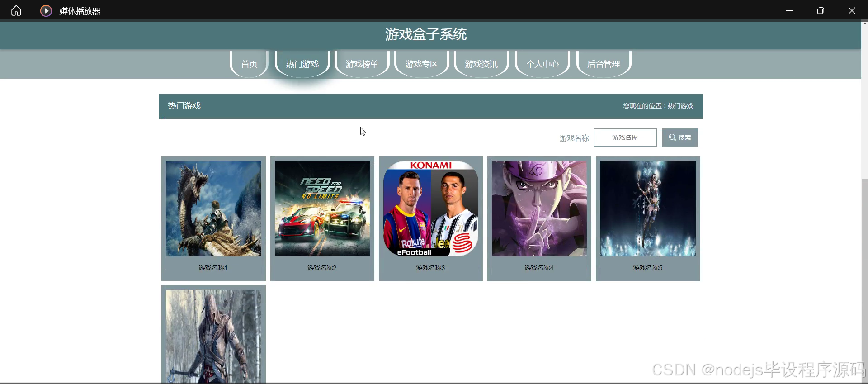This screenshot has height=384, width=868.
Task: Click the 游戏名称2 caption text
Action: click(x=322, y=268)
